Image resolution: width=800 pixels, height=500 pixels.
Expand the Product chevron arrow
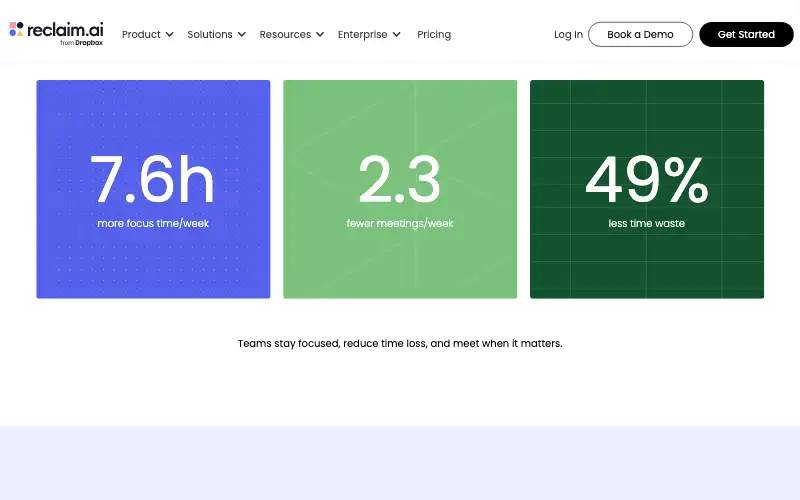click(x=169, y=35)
